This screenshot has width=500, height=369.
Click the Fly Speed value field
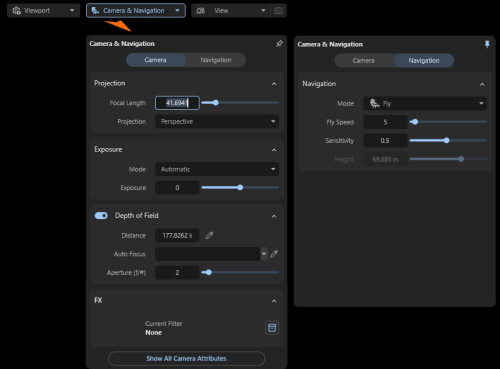[x=385, y=122]
